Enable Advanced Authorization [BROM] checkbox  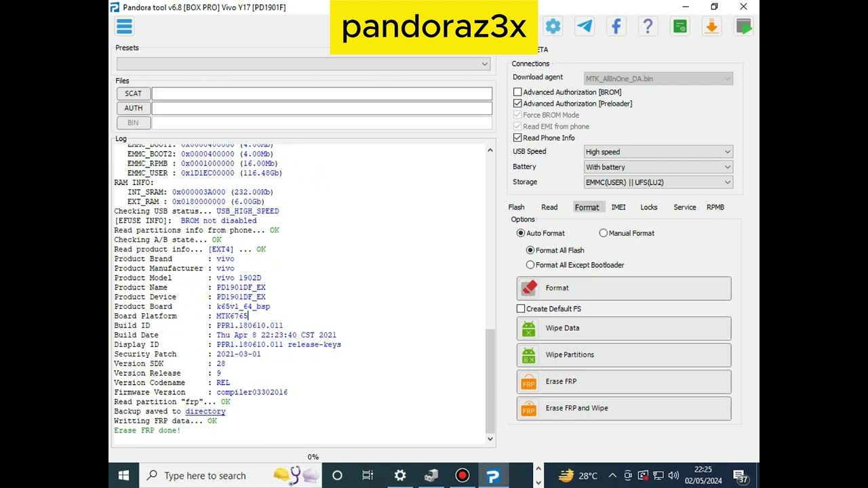click(518, 92)
